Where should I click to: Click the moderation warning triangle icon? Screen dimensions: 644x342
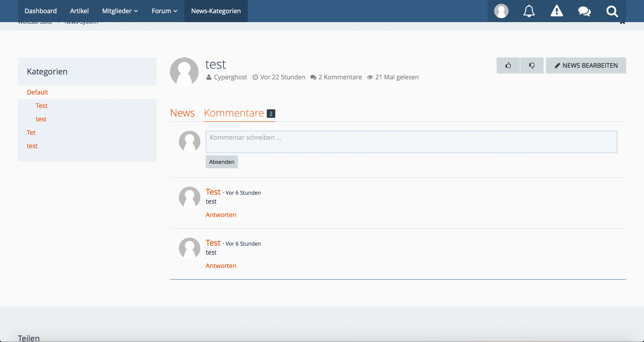557,11
